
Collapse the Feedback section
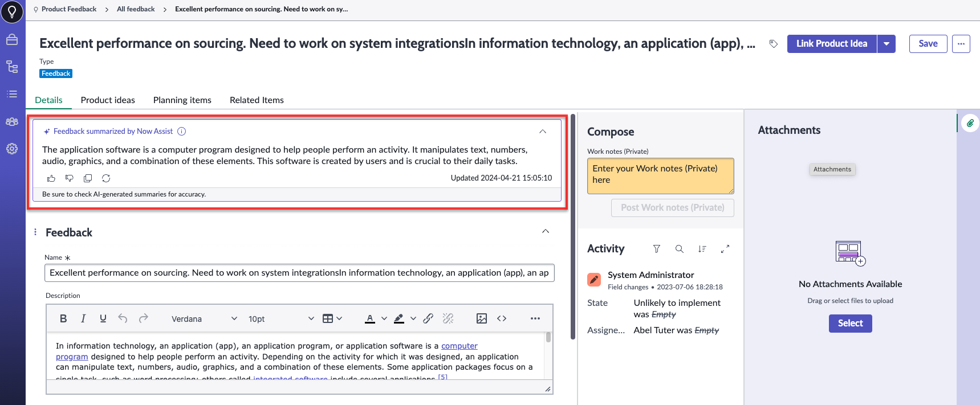tap(546, 231)
